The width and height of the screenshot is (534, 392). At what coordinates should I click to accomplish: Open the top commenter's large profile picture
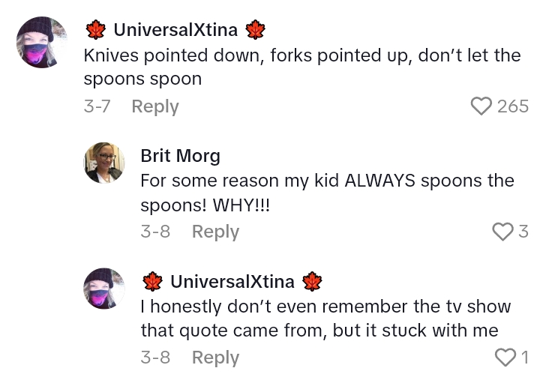tap(42, 42)
